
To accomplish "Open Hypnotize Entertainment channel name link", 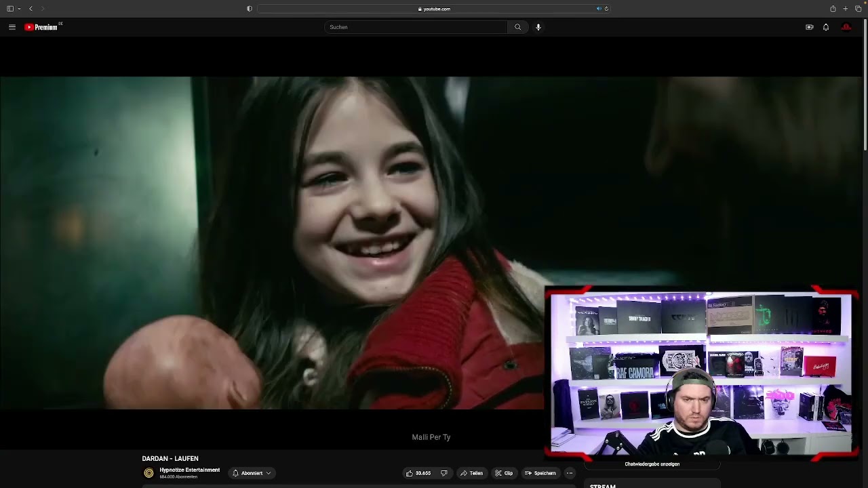I will [x=190, y=470].
